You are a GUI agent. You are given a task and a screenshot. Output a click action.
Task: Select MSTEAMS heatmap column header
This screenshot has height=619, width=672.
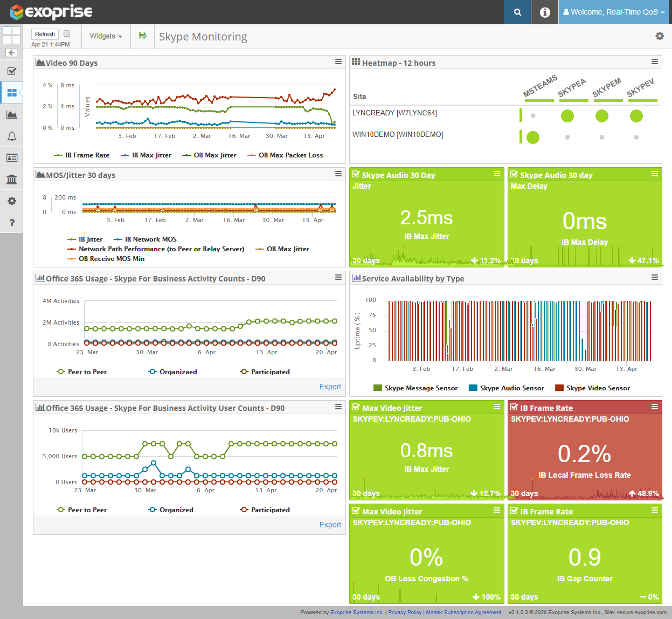click(539, 88)
